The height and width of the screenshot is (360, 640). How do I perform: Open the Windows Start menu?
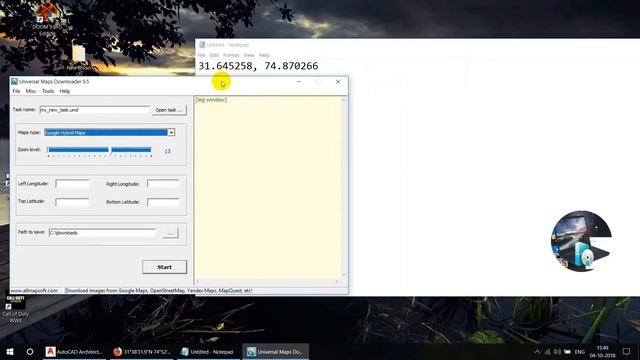tap(10, 351)
